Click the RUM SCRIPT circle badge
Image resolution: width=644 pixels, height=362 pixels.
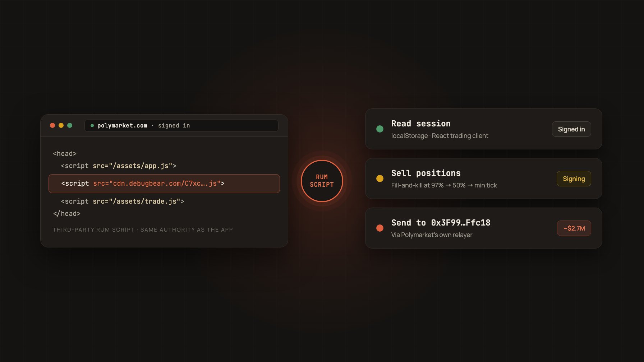point(322,181)
